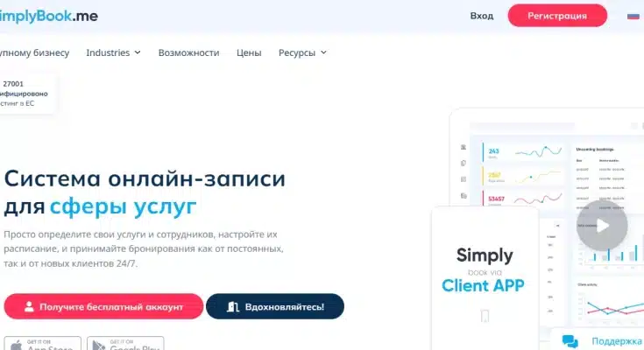Click the Вдохновляйтесь! button
This screenshot has width=644, height=350.
pyautogui.click(x=275, y=306)
